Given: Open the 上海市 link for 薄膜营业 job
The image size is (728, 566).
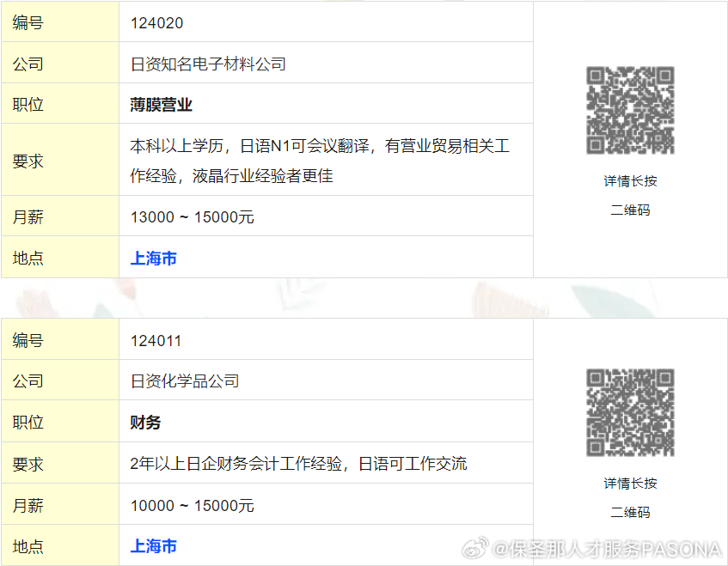Looking at the screenshot, I should pos(154,258).
